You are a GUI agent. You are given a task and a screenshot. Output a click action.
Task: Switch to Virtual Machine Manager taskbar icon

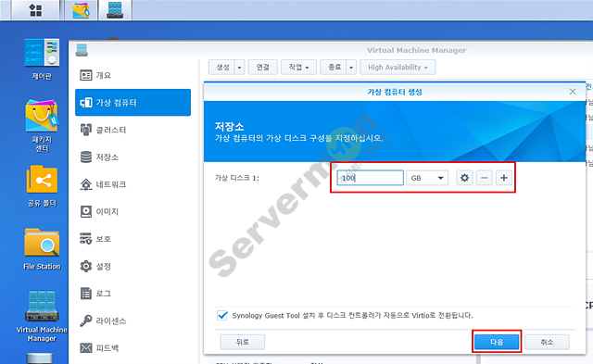115,10
